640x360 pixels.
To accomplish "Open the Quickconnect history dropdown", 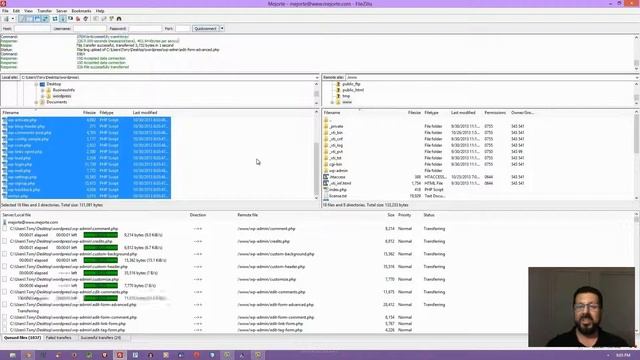I will click(x=222, y=29).
